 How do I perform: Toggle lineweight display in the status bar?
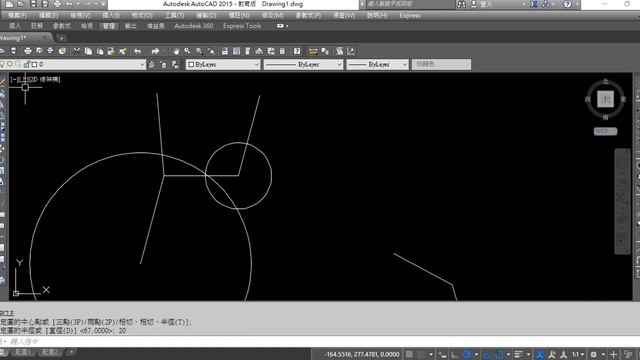pos(518,354)
